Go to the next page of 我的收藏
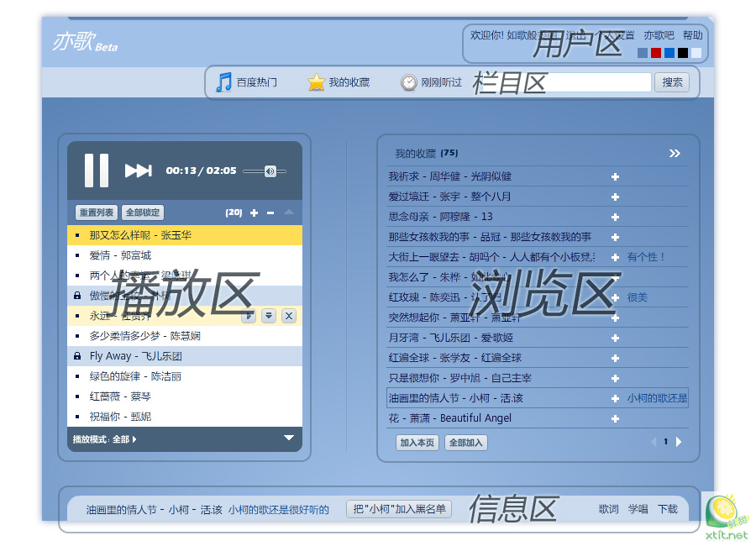756x546 pixels. pyautogui.click(x=679, y=442)
